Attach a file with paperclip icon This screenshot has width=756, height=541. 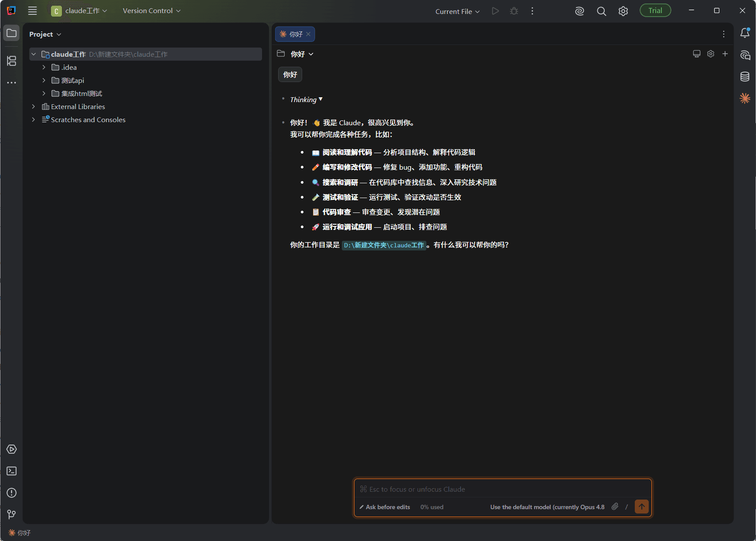pyautogui.click(x=615, y=507)
